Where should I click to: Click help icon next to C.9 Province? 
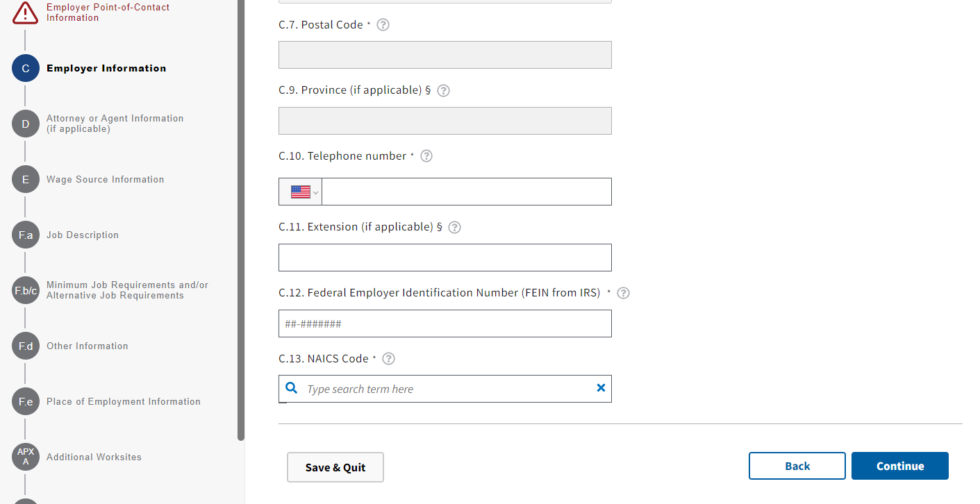click(443, 91)
